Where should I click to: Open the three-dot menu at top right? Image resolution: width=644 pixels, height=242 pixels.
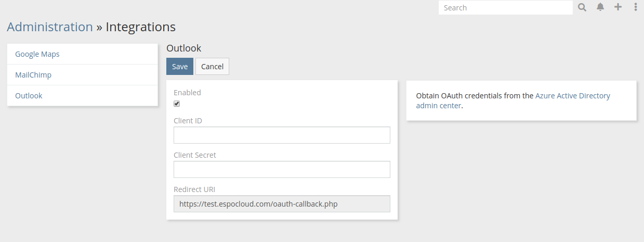(635, 7)
